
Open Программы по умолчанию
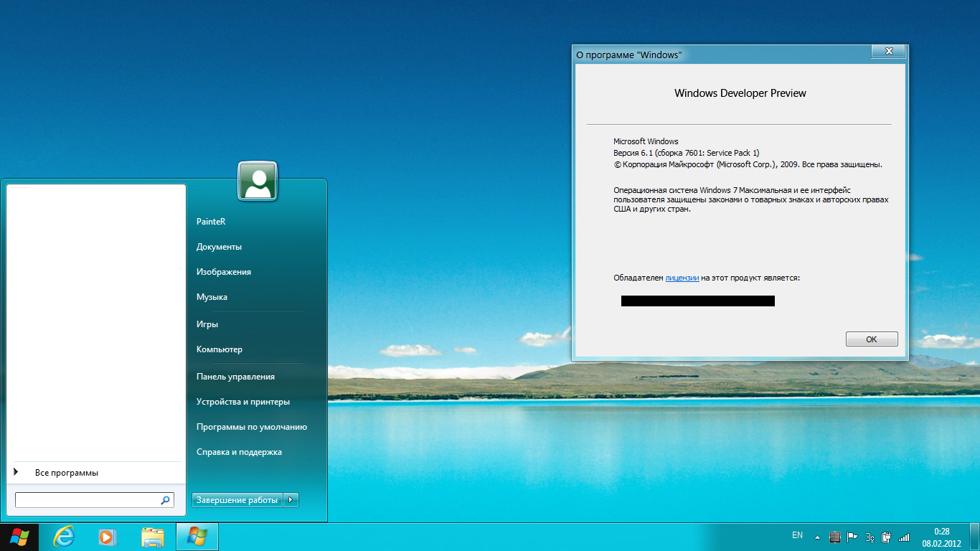pyautogui.click(x=252, y=427)
